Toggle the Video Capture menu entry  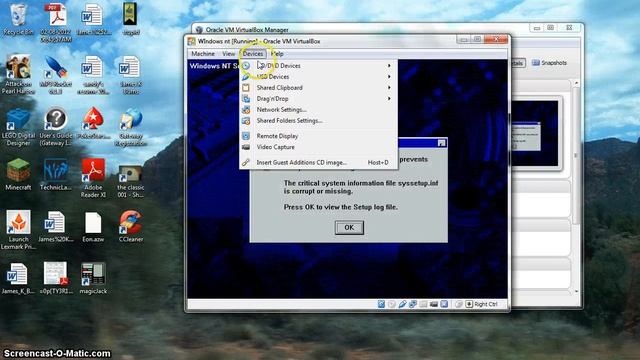(x=318, y=147)
